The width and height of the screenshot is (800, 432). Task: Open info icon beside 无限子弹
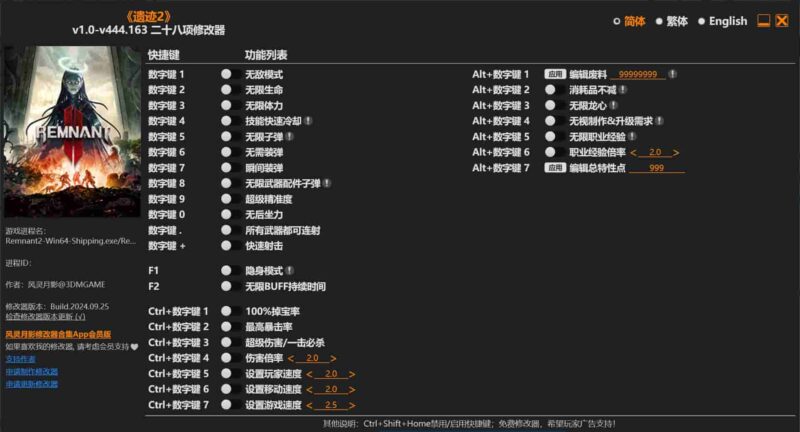pyautogui.click(x=289, y=137)
